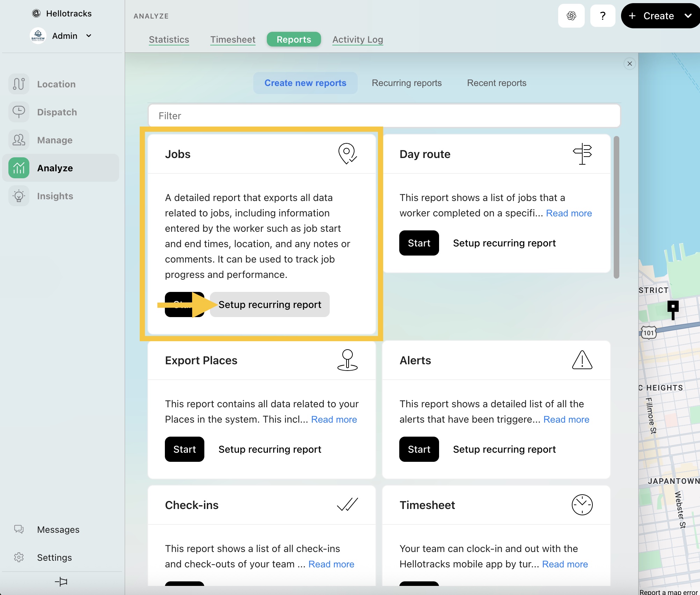Start the Alerts report
This screenshot has width=700, height=595.
pos(419,449)
